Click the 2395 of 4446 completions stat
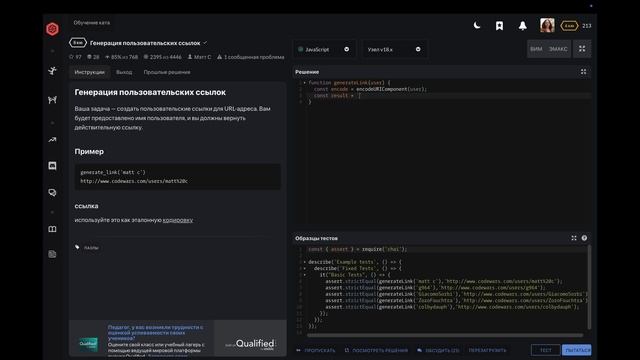The height and width of the screenshot is (360, 640). click(162, 57)
